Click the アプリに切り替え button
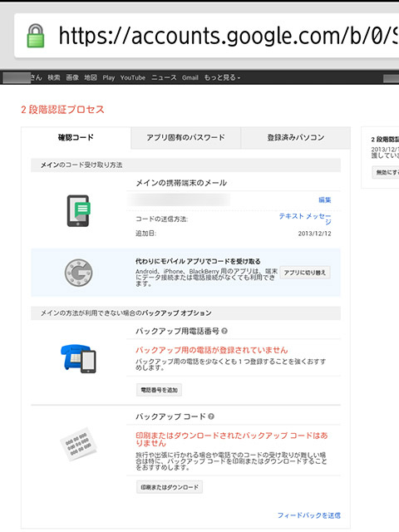The width and height of the screenshot is (399, 532). click(x=305, y=273)
